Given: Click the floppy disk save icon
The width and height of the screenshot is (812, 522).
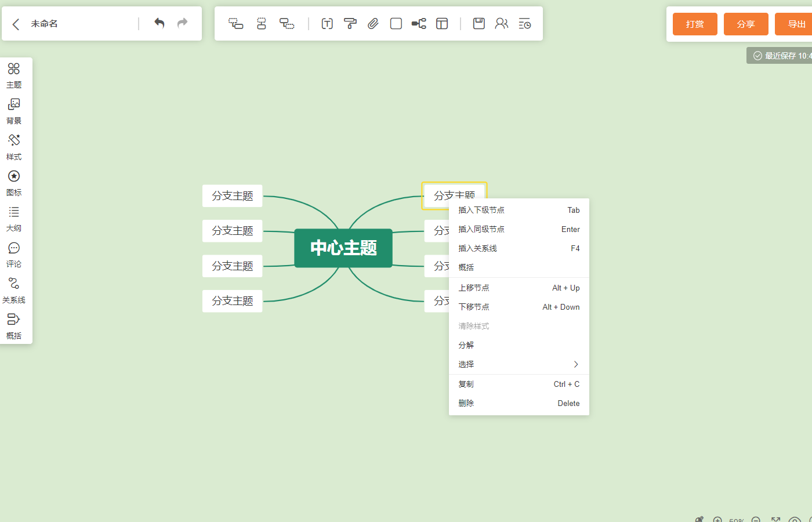Looking at the screenshot, I should point(479,24).
